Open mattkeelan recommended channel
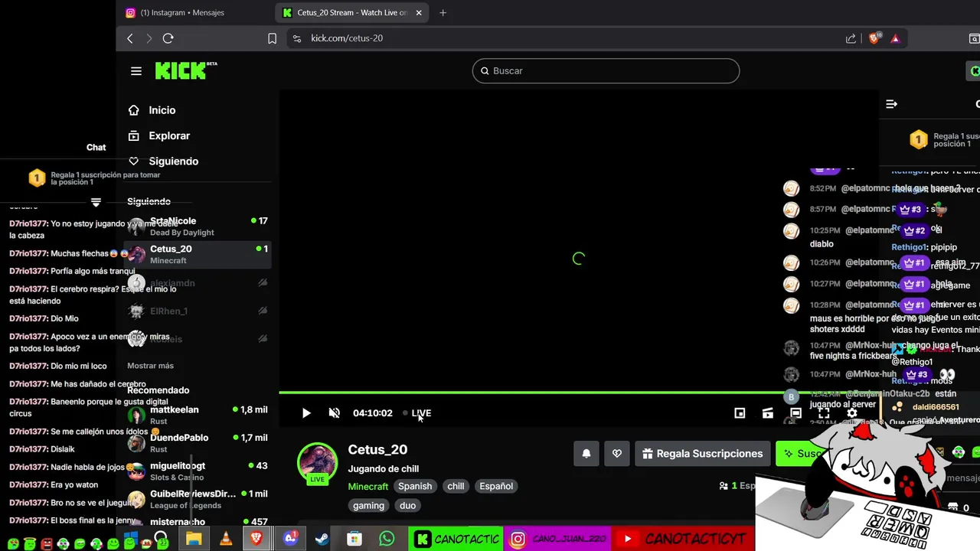This screenshot has width=980, height=551. click(198, 415)
